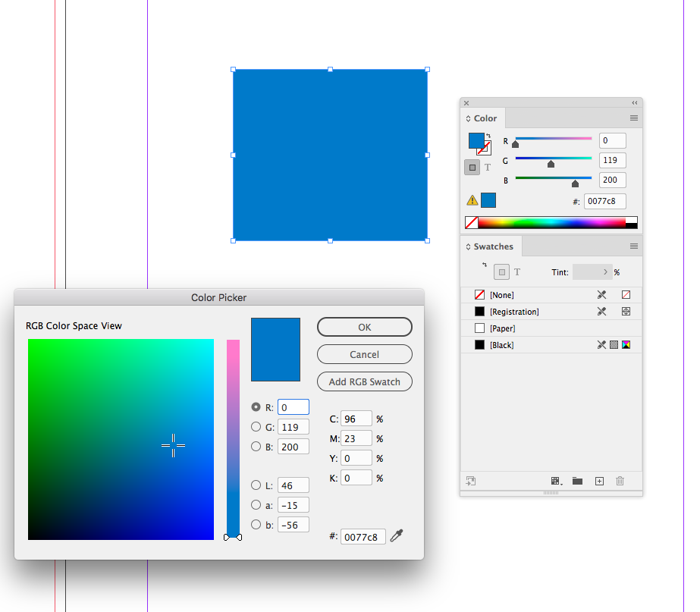Click the Delete Swatch trash icon
700x612 pixels.
coord(620,481)
